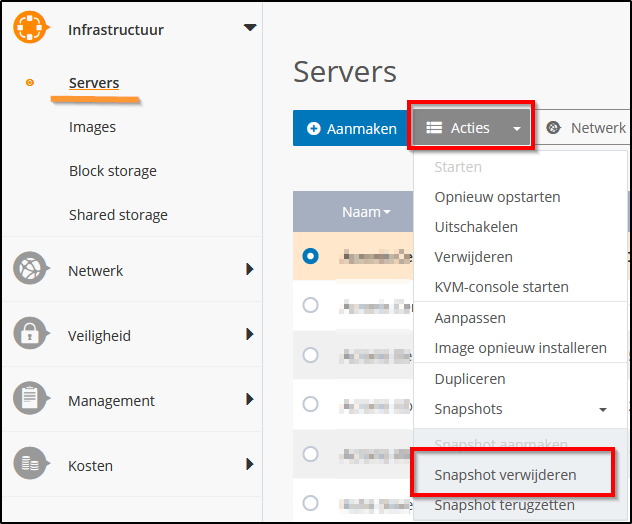Expand the Veiligheid sidebar section arrow

tap(250, 335)
